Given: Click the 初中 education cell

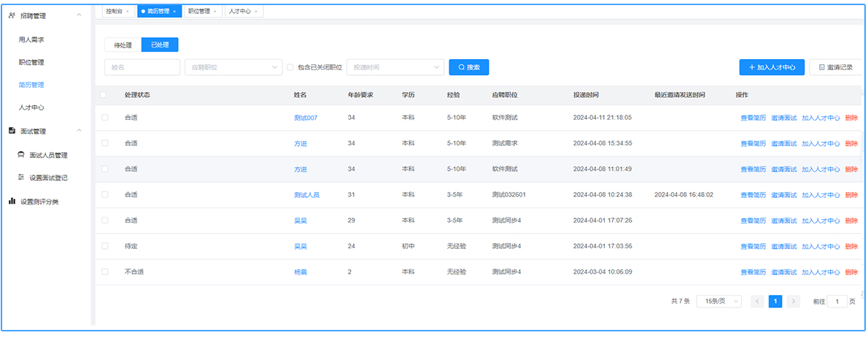Looking at the screenshot, I should 408,246.
